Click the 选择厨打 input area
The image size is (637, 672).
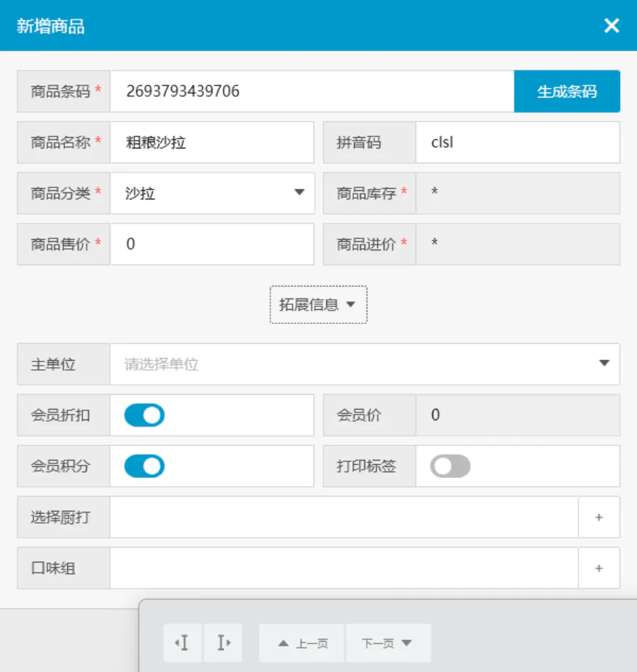pyautogui.click(x=345, y=517)
